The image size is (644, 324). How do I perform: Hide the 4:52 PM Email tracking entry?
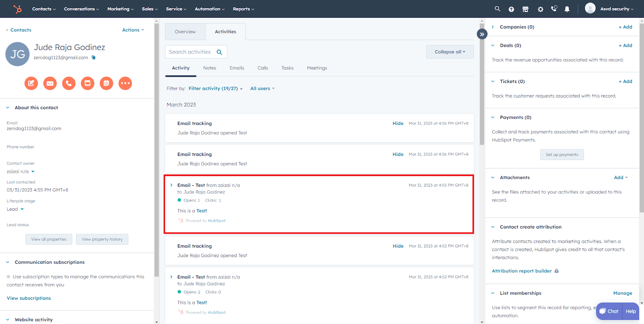(x=398, y=246)
